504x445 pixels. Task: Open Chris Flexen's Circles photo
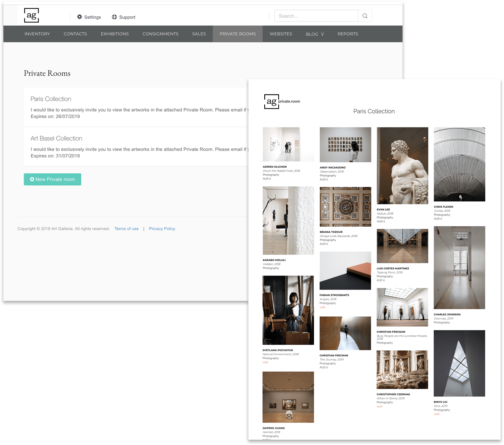pos(459,164)
